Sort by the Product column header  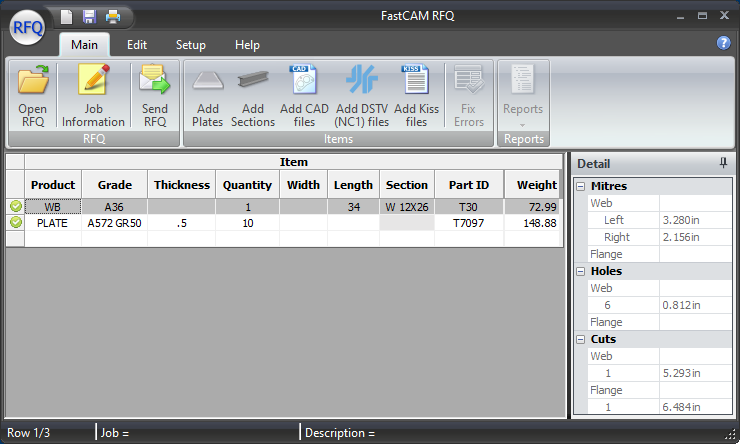(x=53, y=185)
